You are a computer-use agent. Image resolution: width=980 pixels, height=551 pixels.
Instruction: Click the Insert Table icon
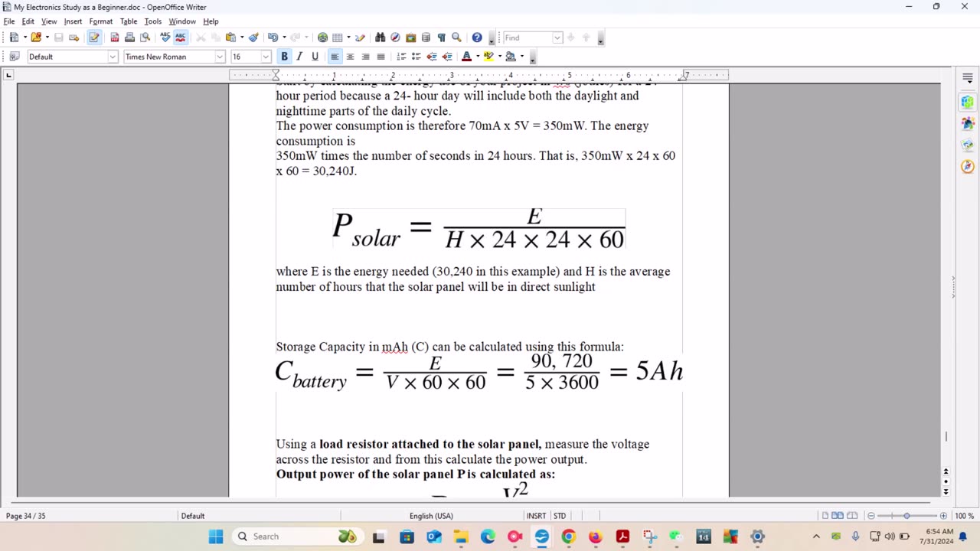pos(337,37)
